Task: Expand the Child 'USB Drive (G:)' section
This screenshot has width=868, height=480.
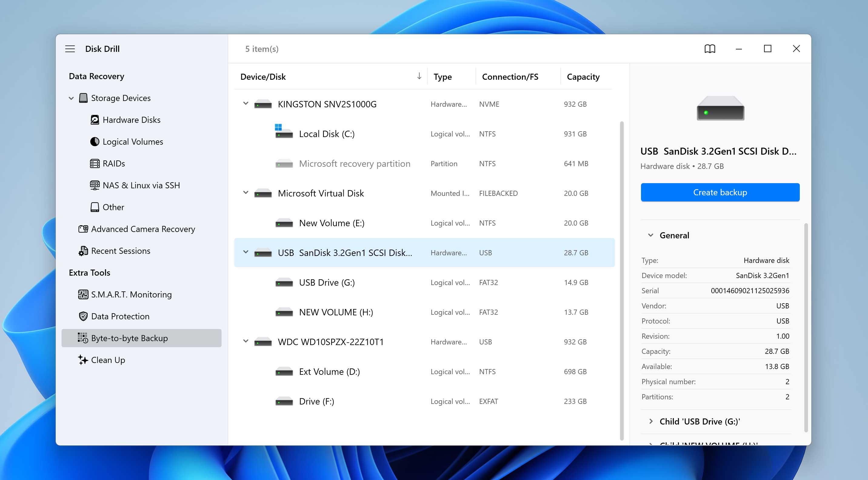Action: 651,421
